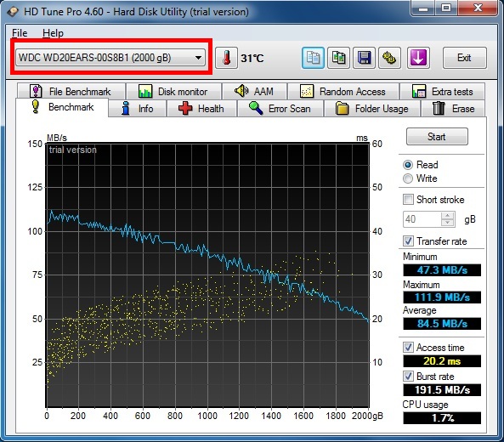
Task: Open the Erase tab
Action: 453,109
